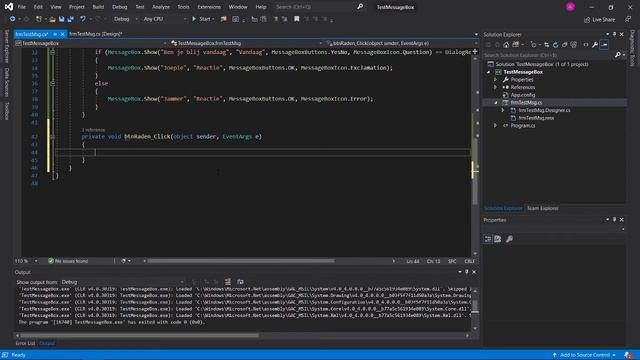The width and height of the screenshot is (640, 360).
Task: Expand the Properties node
Action: pos(496,80)
